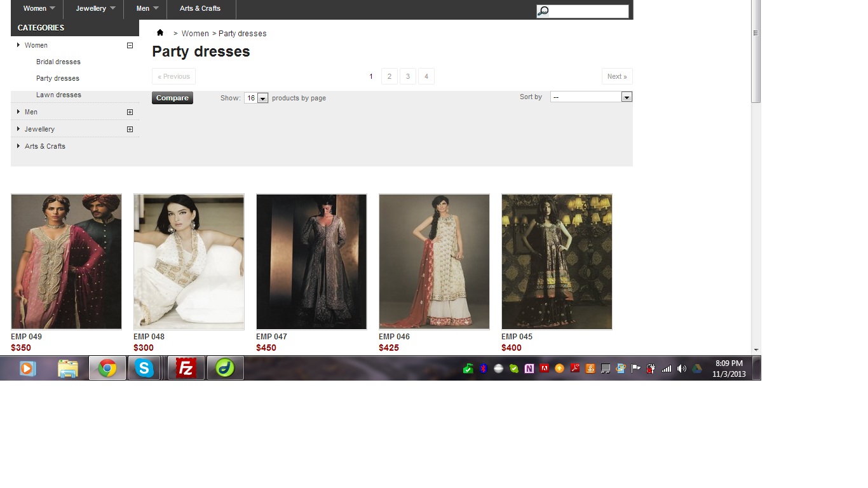The image size is (868, 488).
Task: Open Google Chrome from the taskbar
Action: (107, 368)
